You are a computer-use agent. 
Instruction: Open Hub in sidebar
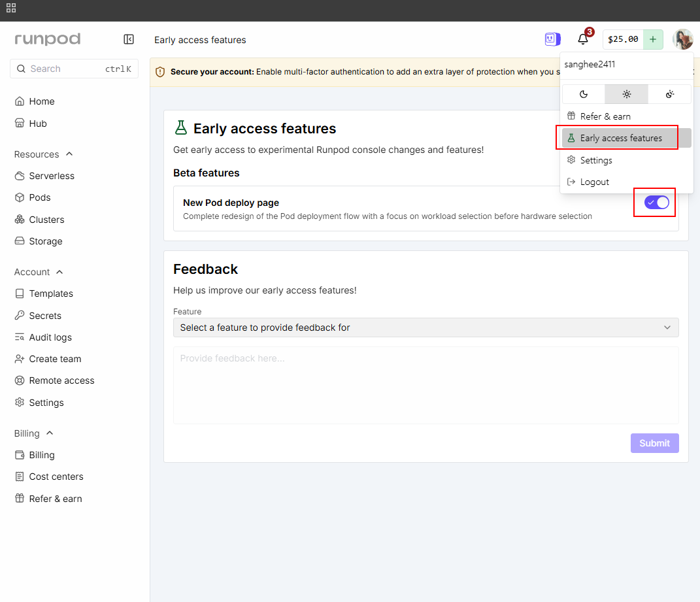click(31, 124)
